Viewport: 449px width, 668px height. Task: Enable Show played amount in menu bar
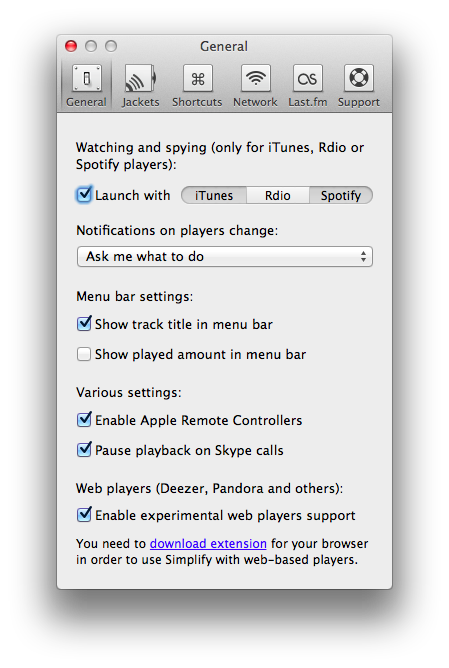pyautogui.click(x=84, y=354)
